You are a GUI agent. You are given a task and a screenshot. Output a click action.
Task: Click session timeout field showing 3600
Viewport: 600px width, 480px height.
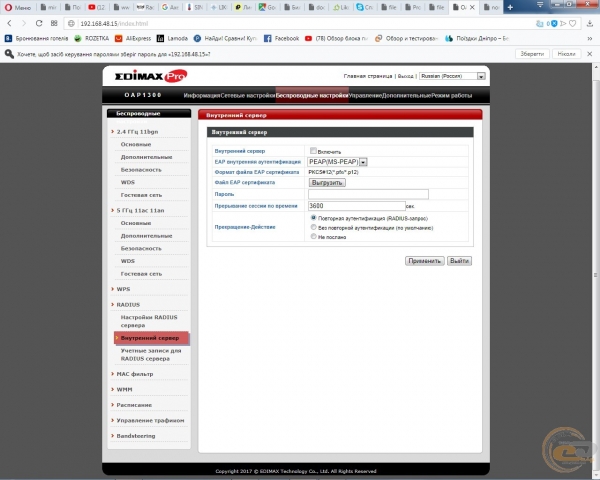click(357, 206)
